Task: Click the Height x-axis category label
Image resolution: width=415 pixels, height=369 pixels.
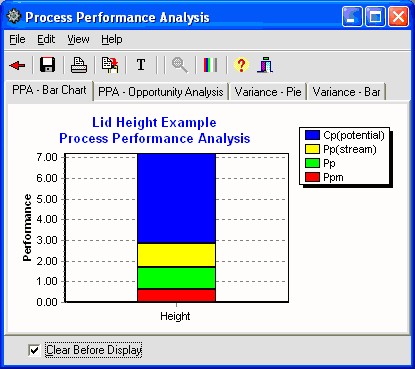Action: [x=175, y=316]
